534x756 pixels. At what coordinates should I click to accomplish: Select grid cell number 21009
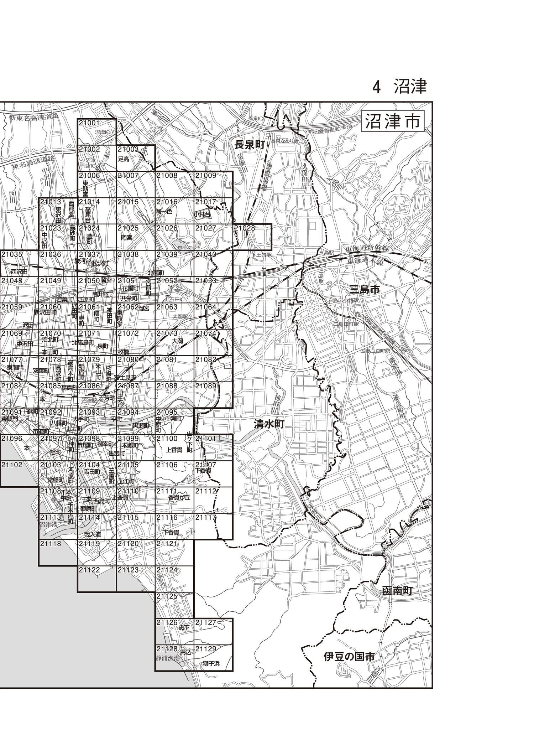(206, 175)
